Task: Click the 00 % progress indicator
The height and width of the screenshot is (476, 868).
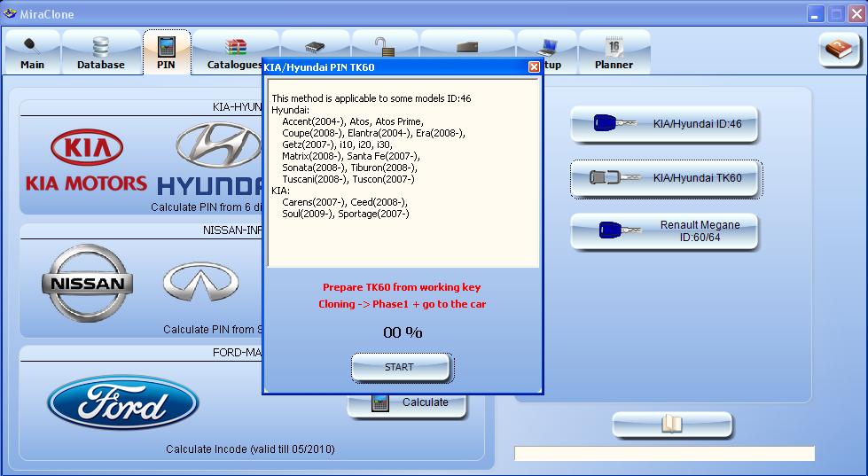Action: pyautogui.click(x=403, y=332)
